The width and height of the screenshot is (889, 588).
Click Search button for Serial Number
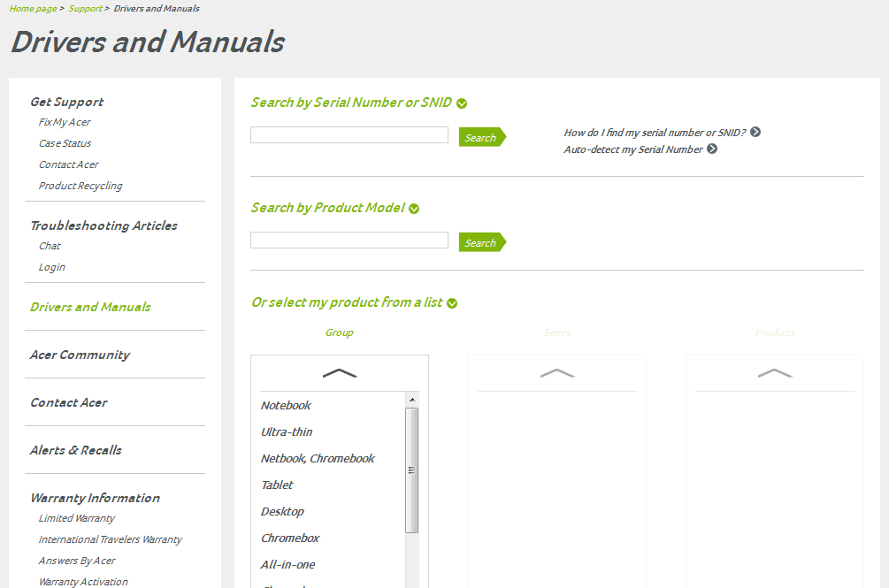tap(482, 137)
